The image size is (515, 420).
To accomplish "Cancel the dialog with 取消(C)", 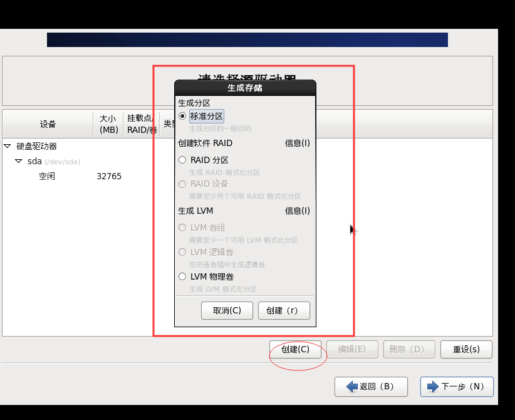I will [x=227, y=310].
